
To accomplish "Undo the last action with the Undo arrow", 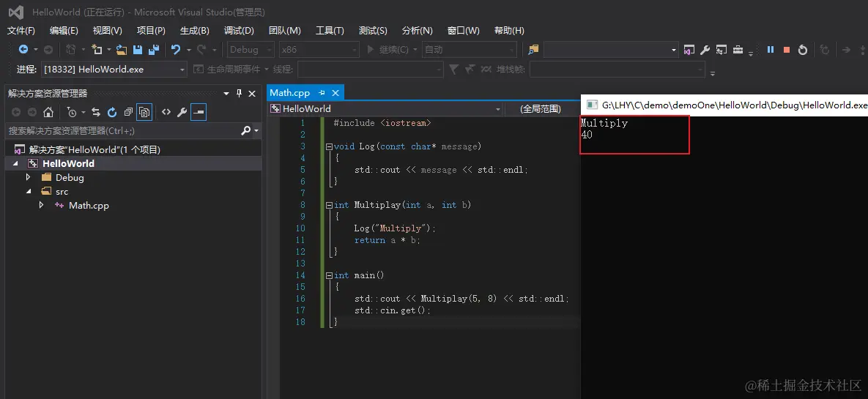I will 176,49.
